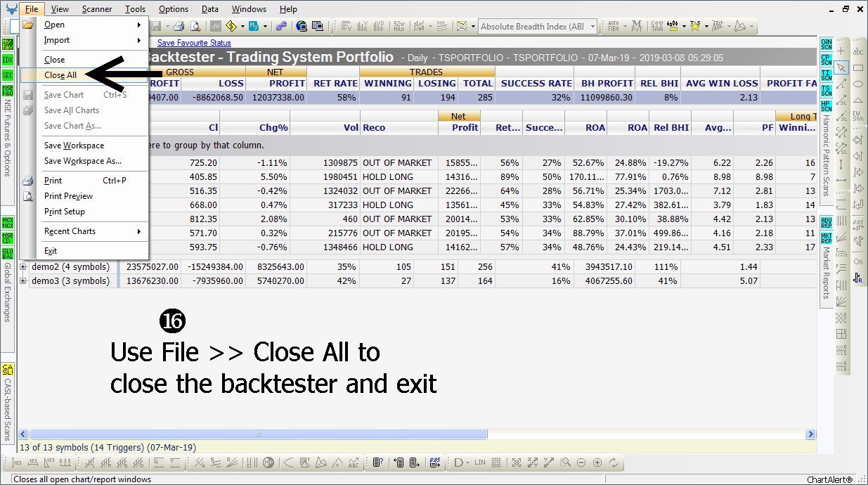Click the CAN SCN sidebar icon

click(826, 45)
